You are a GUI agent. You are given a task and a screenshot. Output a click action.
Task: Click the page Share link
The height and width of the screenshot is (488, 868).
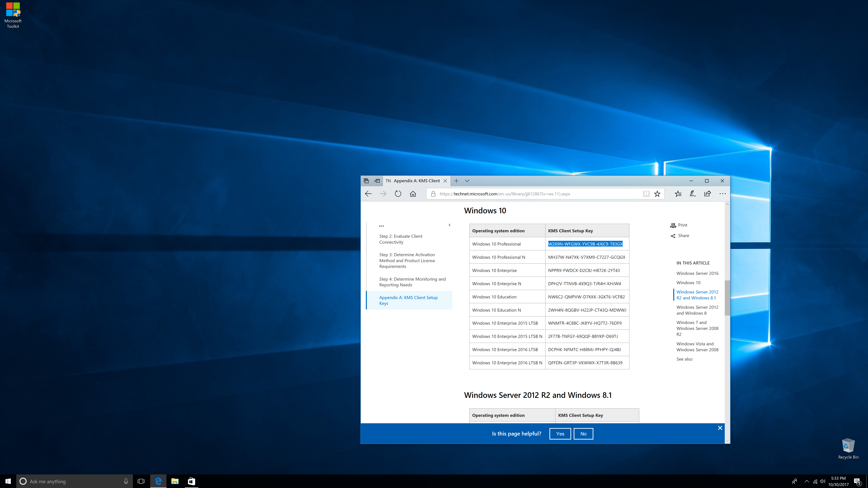680,236
